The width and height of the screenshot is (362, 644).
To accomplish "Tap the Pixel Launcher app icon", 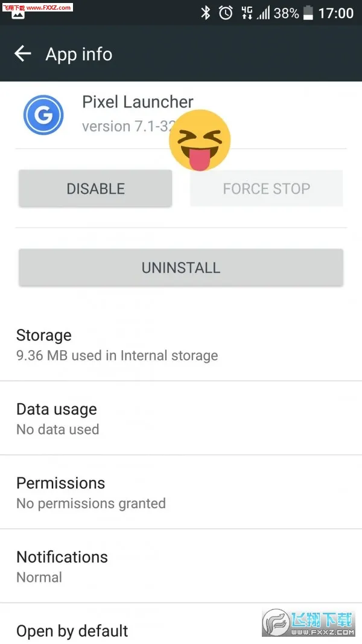I will click(43, 115).
